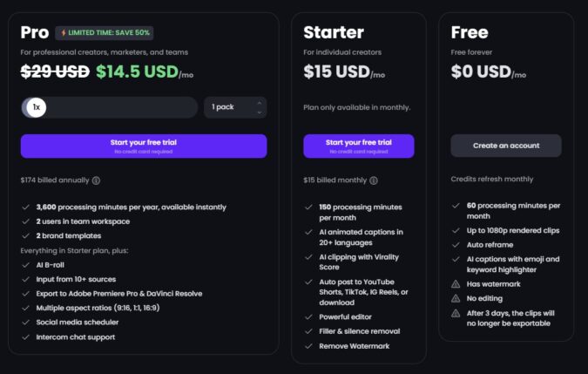Click Create an account button
Viewport: 588px width, 374px height.
505,146
